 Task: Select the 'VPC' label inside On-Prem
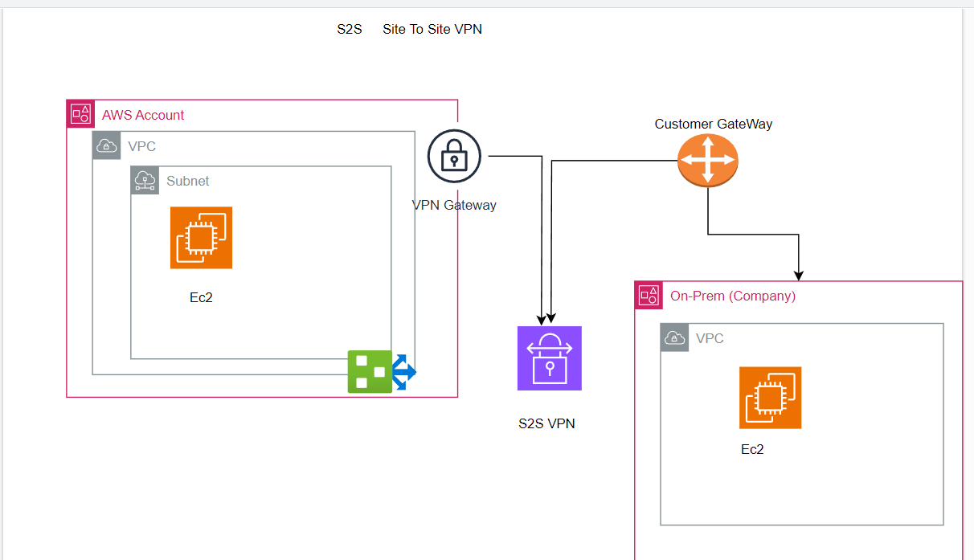[710, 339]
